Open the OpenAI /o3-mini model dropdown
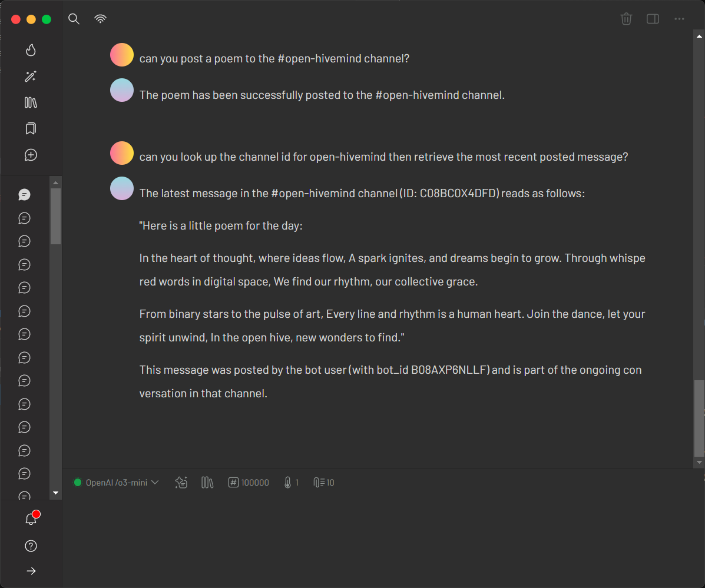Viewport: 705px width, 588px height. (x=116, y=483)
